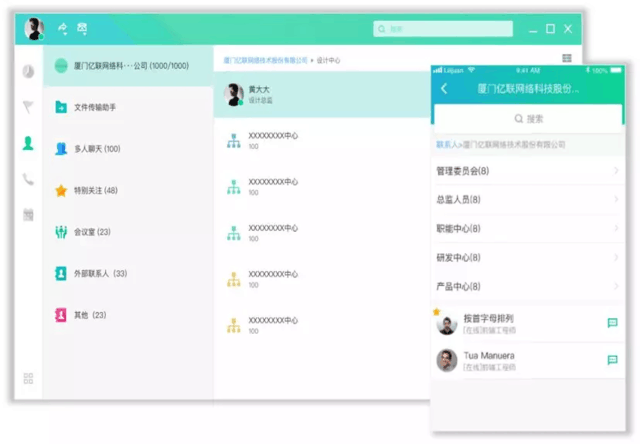Open the calendar icon in sidebar
Screen dimensions: 640x444
click(28, 214)
